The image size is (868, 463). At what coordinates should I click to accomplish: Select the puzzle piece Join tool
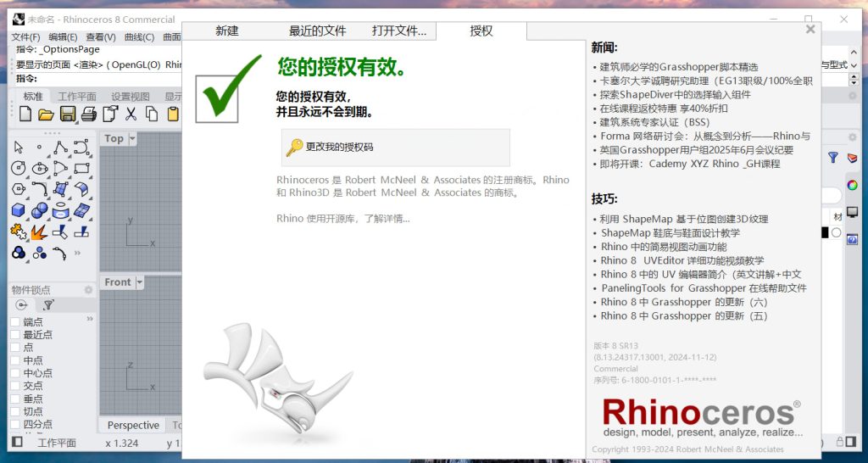tap(19, 231)
